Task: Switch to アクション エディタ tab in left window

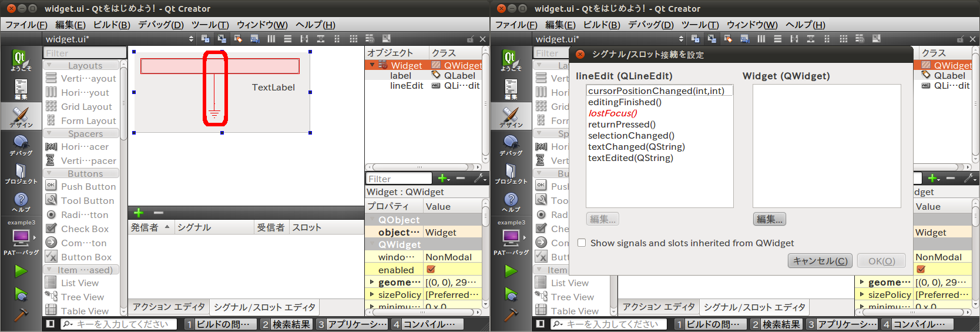Action: click(168, 307)
